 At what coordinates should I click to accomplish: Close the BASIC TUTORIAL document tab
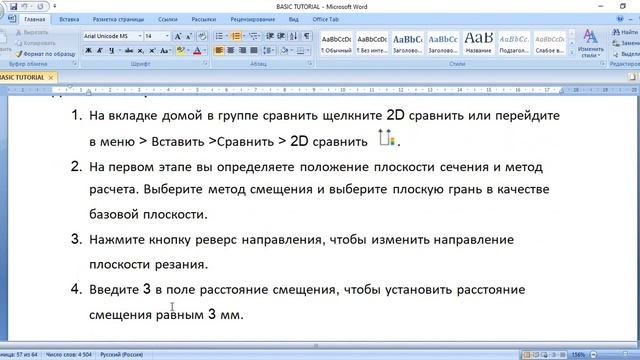pyautogui.click(x=51, y=77)
